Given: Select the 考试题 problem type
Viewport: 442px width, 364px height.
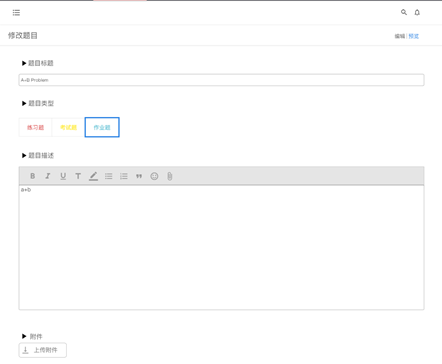Looking at the screenshot, I should point(68,127).
